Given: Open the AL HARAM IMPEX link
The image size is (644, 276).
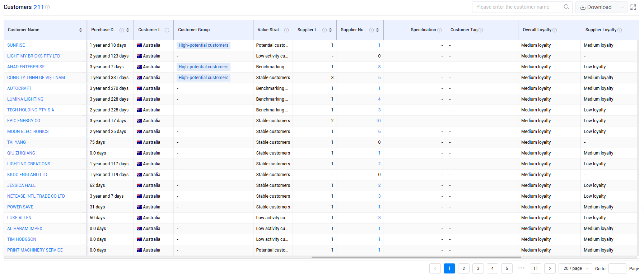Looking at the screenshot, I should (x=25, y=229).
